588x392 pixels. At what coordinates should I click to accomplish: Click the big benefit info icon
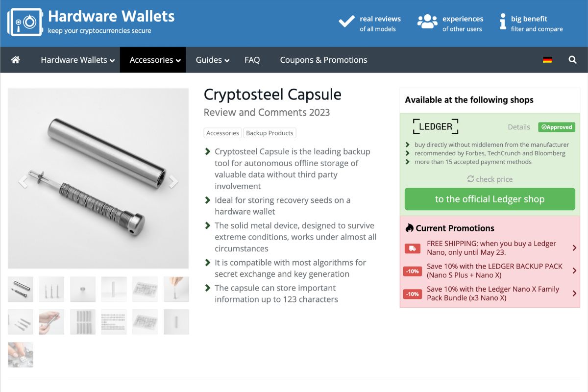(x=503, y=22)
